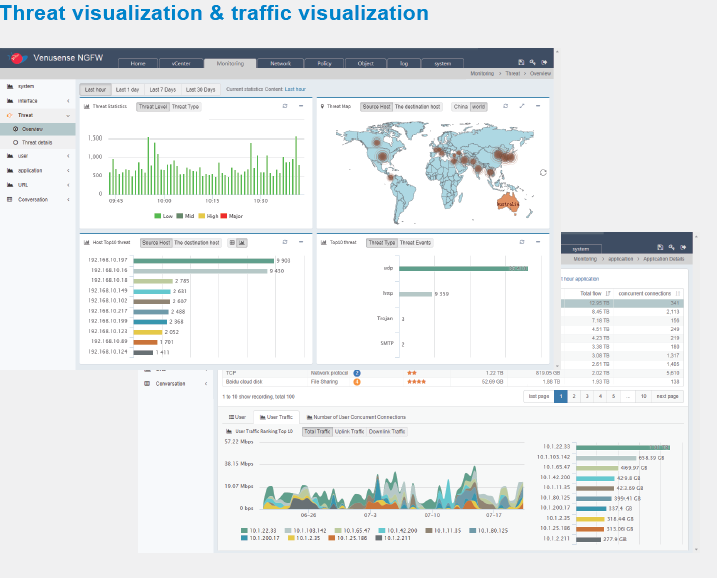Switch Host Top10 to table view
The width and height of the screenshot is (717, 578).
point(232,242)
